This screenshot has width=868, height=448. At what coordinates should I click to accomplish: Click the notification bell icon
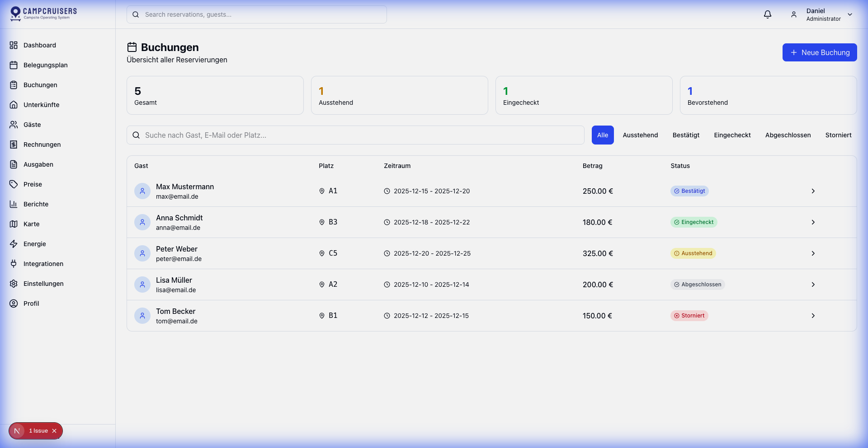(768, 14)
